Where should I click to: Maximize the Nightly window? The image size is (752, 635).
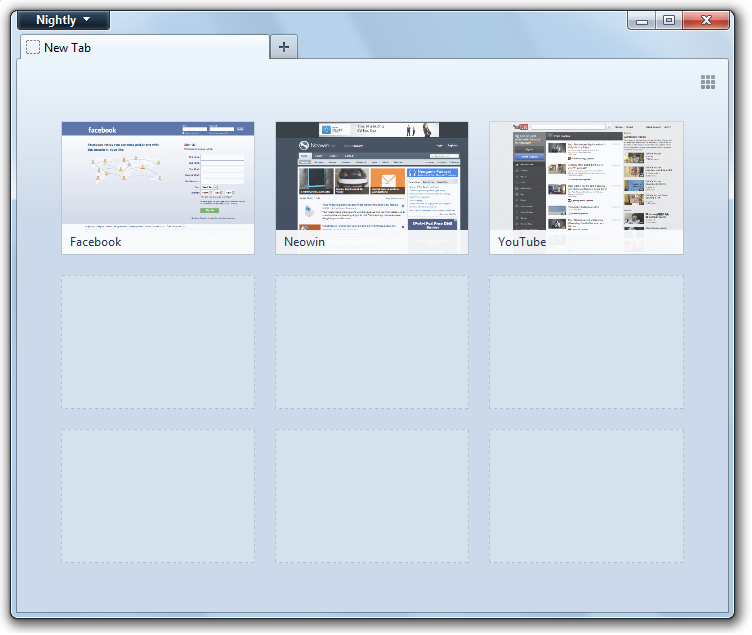669,21
